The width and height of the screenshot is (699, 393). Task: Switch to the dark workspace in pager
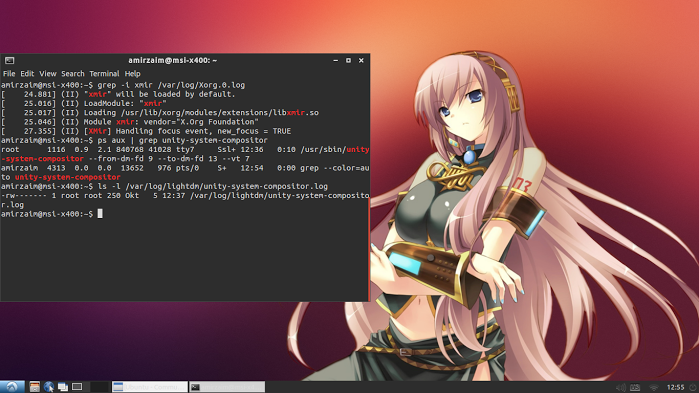[x=99, y=387]
